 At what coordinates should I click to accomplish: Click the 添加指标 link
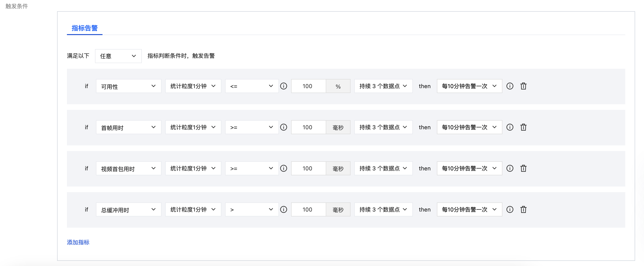[x=78, y=242]
